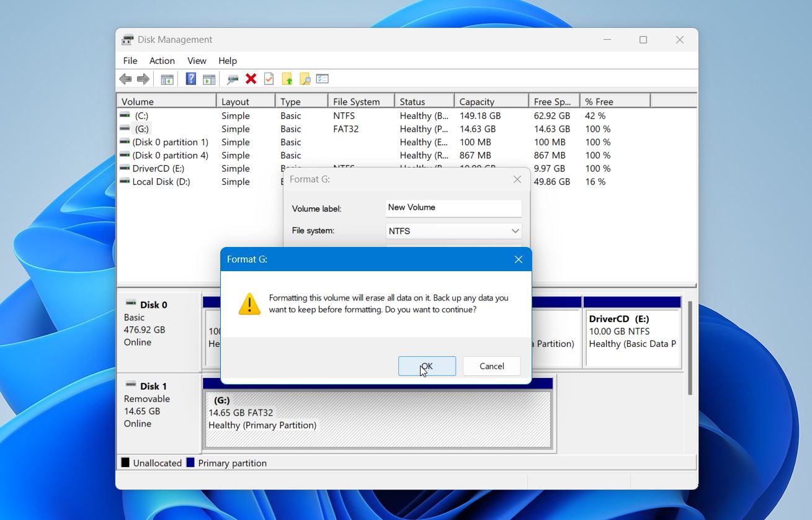Click the 9.97 GB free space cell
Image resolution: width=812 pixels, height=520 pixels.
550,168
